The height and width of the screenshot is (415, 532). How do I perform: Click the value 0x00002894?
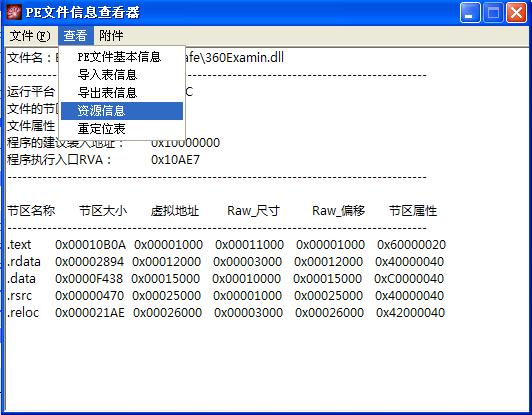tap(89, 262)
